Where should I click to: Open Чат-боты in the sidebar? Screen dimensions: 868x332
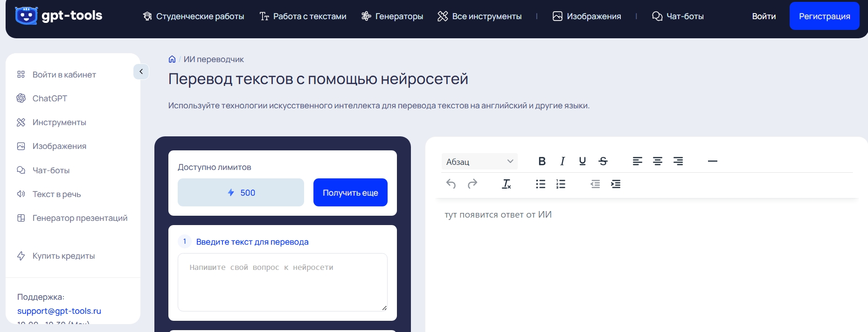click(43, 170)
